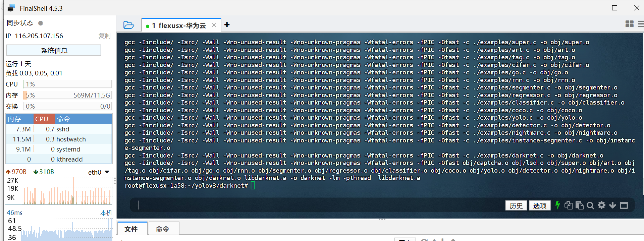The image size is (644, 241).
Task: Select the kthreadd process row
Action: (59, 159)
